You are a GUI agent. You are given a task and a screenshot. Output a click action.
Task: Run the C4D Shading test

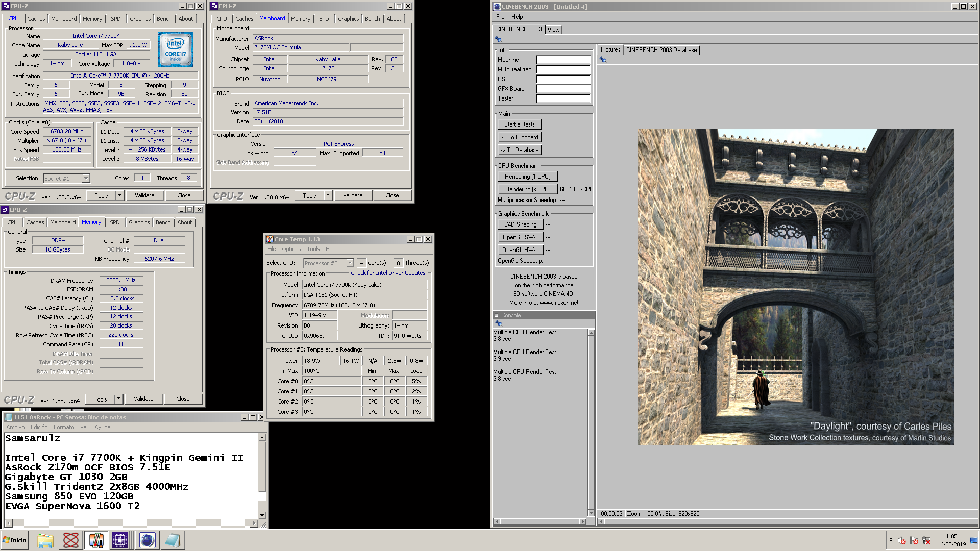click(521, 224)
